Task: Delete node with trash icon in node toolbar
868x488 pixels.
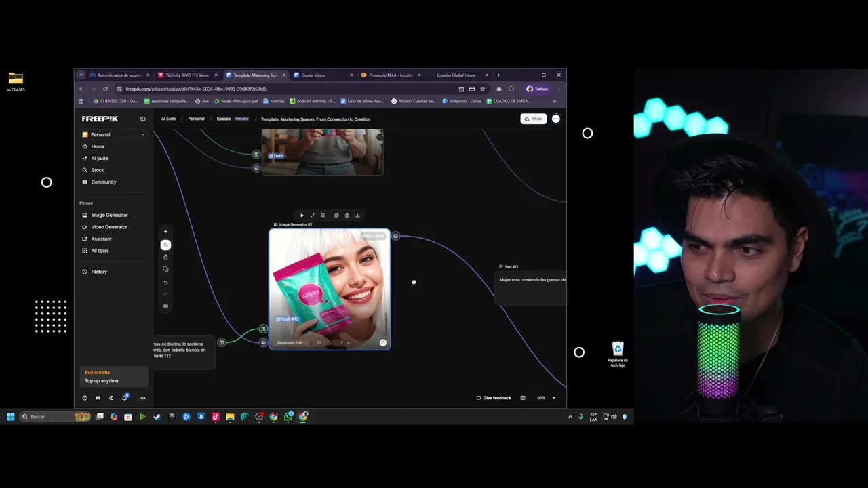Action: tap(347, 216)
